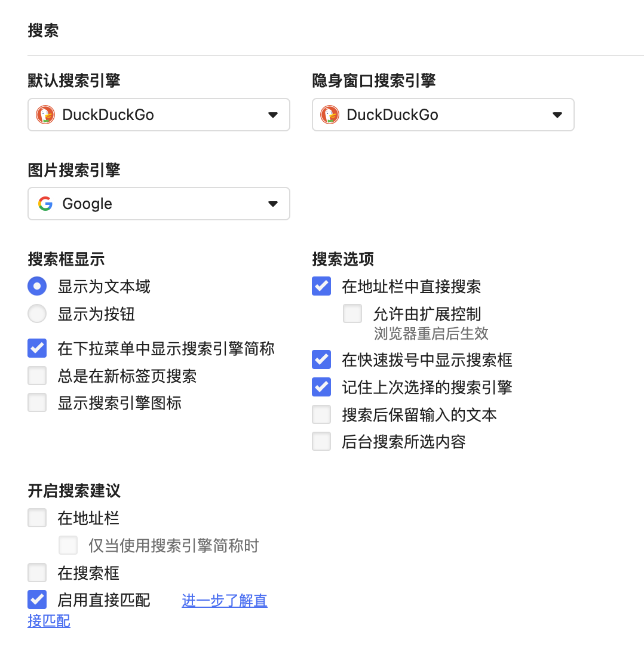Check 在搜索框 search suggestions option
This screenshot has height=658, width=644.
(x=37, y=573)
